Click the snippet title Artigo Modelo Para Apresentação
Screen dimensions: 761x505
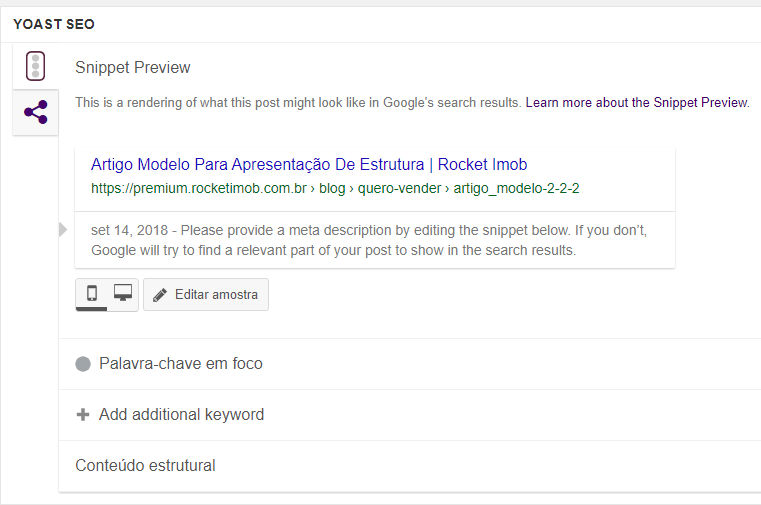click(x=309, y=164)
